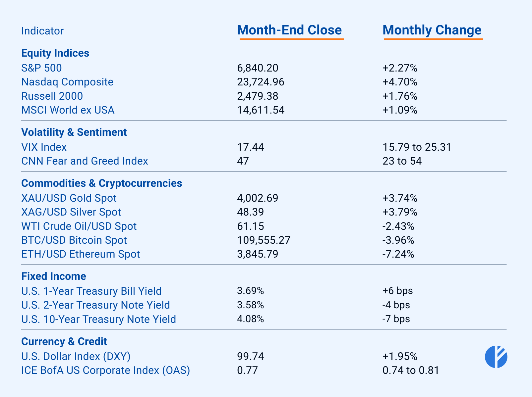
Task: Open the S&P 500 row label
Action: (x=41, y=68)
